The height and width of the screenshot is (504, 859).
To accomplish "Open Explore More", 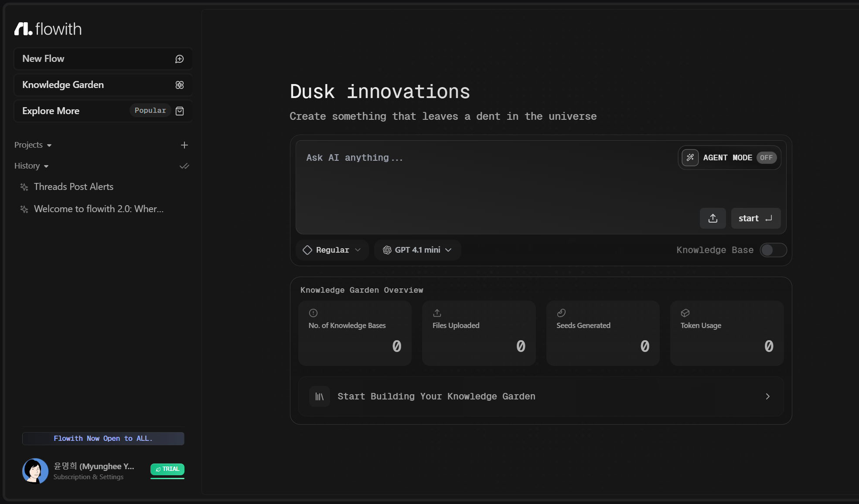I will tap(103, 111).
